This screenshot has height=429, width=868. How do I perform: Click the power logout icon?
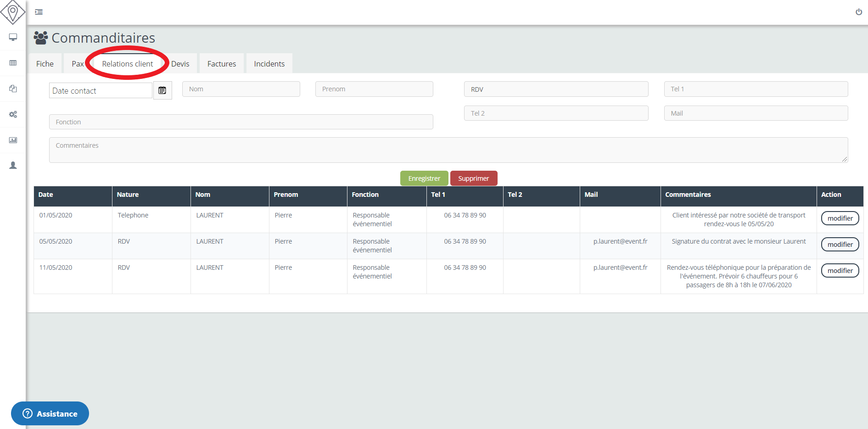pos(858,12)
